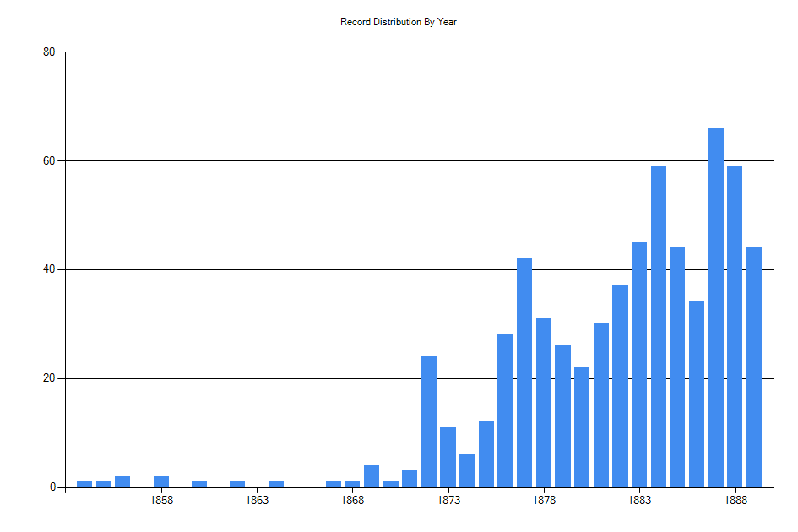Click the last bar, for year 1889
The width and height of the screenshot is (798, 532).
754,367
